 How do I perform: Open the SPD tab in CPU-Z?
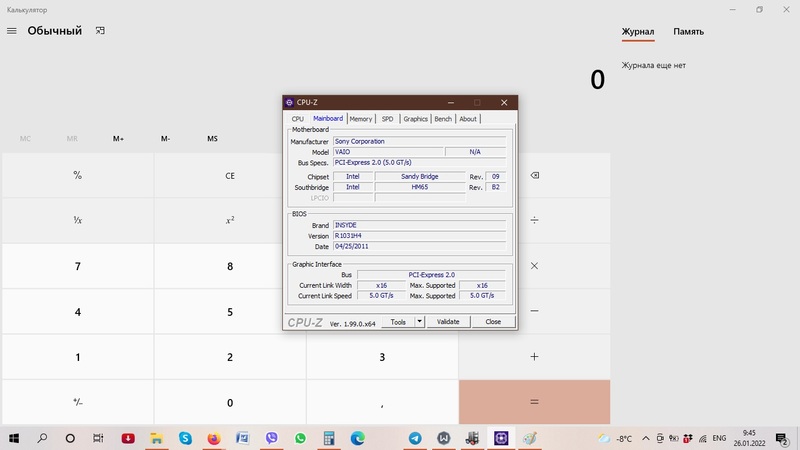click(x=387, y=119)
